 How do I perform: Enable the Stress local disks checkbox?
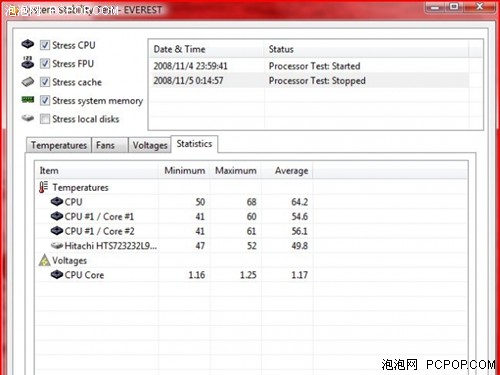click(45, 119)
